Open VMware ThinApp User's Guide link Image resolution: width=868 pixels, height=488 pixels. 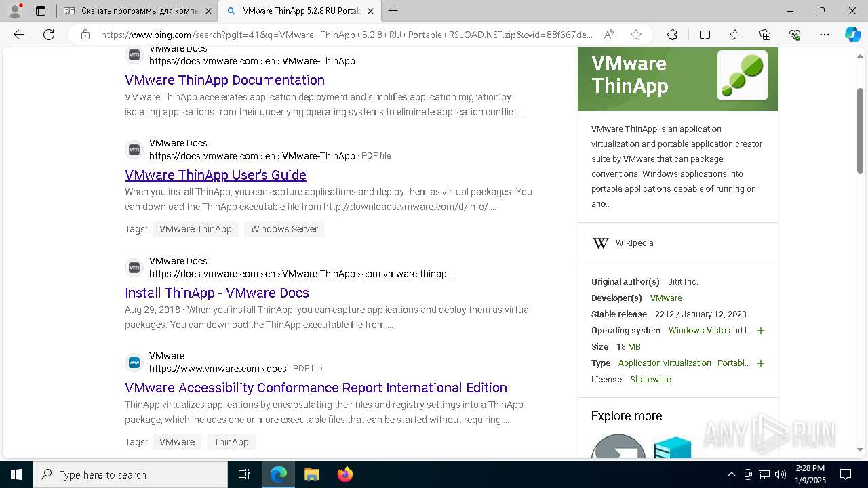click(x=216, y=175)
